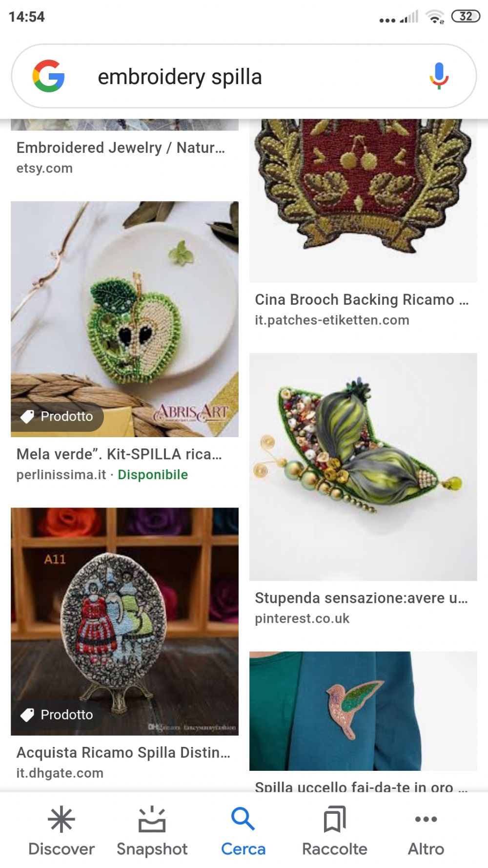488x868 pixels.
Task: Open the Altro three-dots menu
Action: (x=426, y=819)
